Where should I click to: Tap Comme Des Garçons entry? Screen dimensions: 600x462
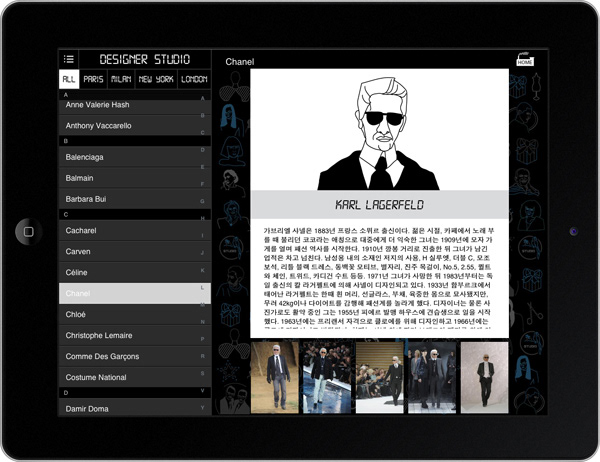tap(126, 356)
